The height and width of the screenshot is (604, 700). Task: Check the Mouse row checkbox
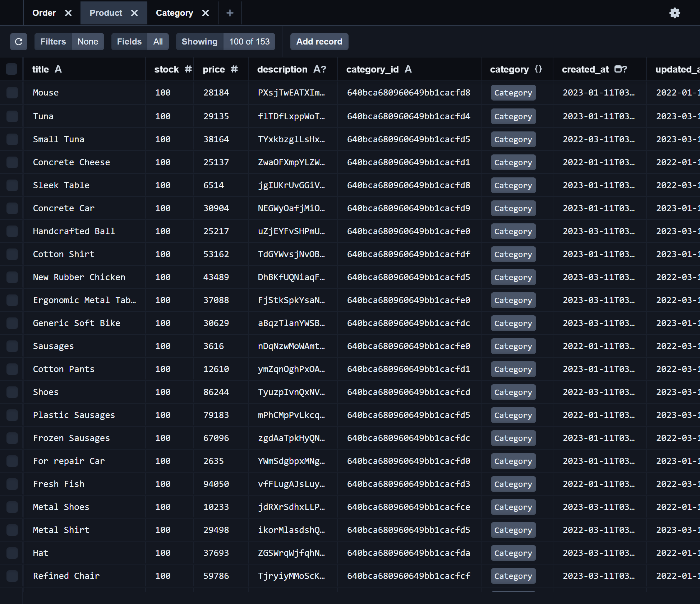pos(12,93)
